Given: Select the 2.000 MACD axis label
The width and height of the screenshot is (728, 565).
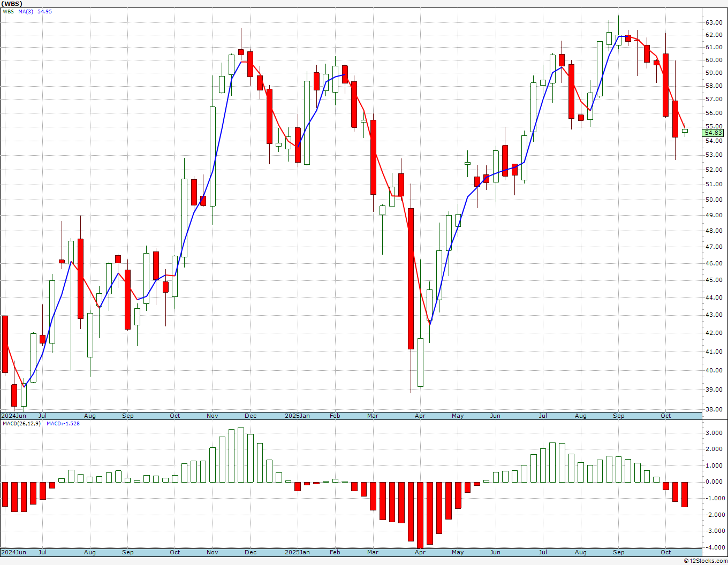Looking at the screenshot, I should click(x=715, y=449).
